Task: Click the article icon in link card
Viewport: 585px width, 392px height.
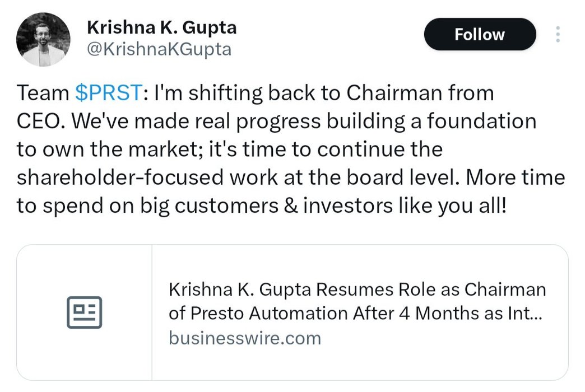Action: click(x=84, y=312)
